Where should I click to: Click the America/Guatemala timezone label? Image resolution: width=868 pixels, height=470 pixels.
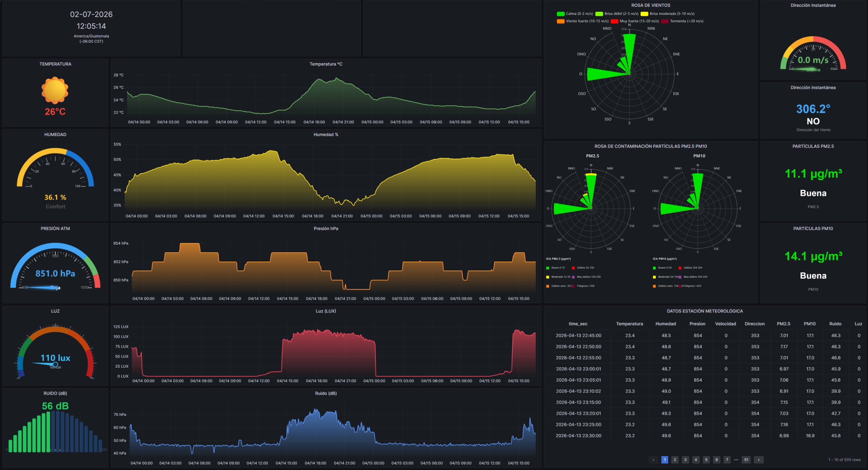point(91,36)
